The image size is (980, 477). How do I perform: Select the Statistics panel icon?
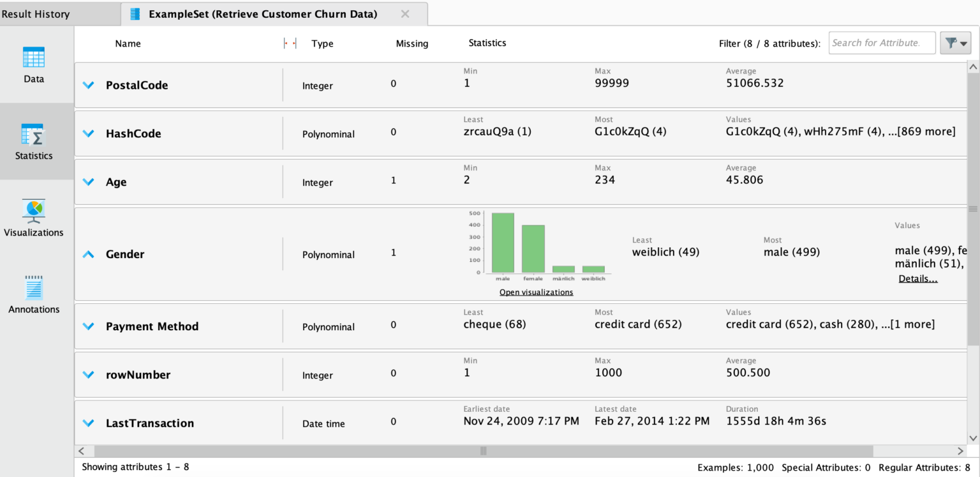coord(33,142)
